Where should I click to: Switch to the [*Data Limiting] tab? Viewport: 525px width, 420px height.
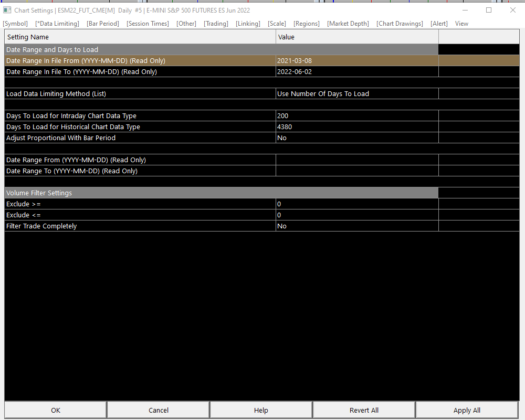pyautogui.click(x=57, y=24)
